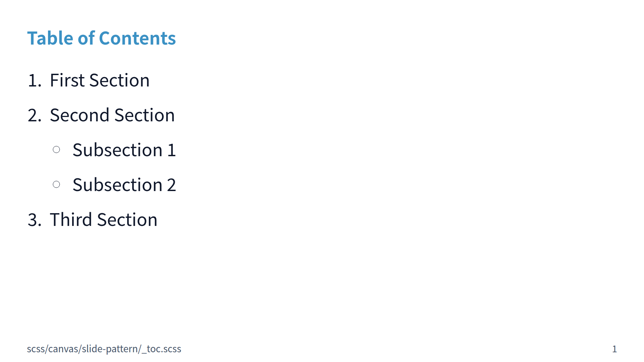
Task: Click the hollow bullet beside Subsection 1
Action: coord(56,149)
